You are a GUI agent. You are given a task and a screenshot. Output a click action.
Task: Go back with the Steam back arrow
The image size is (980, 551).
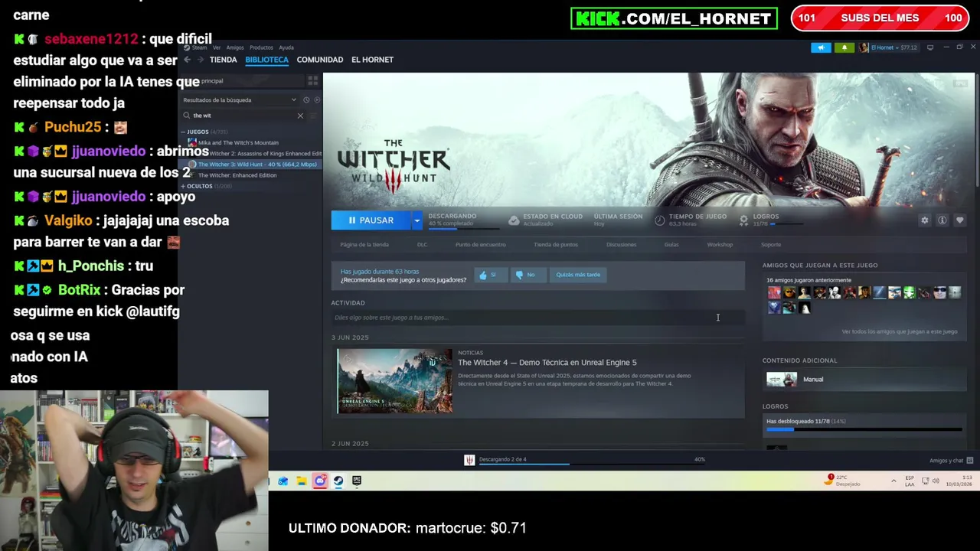click(x=187, y=60)
